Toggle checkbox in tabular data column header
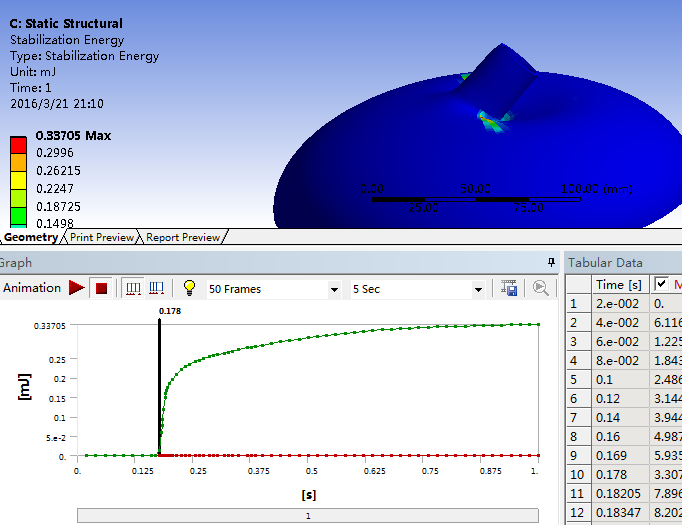682x525 pixels. (661, 284)
